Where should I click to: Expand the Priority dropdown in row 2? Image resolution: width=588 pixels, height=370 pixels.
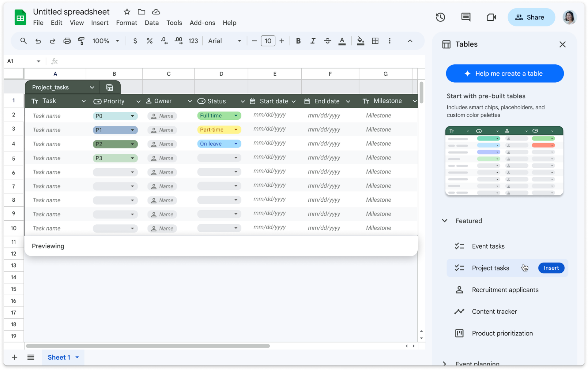(132, 115)
